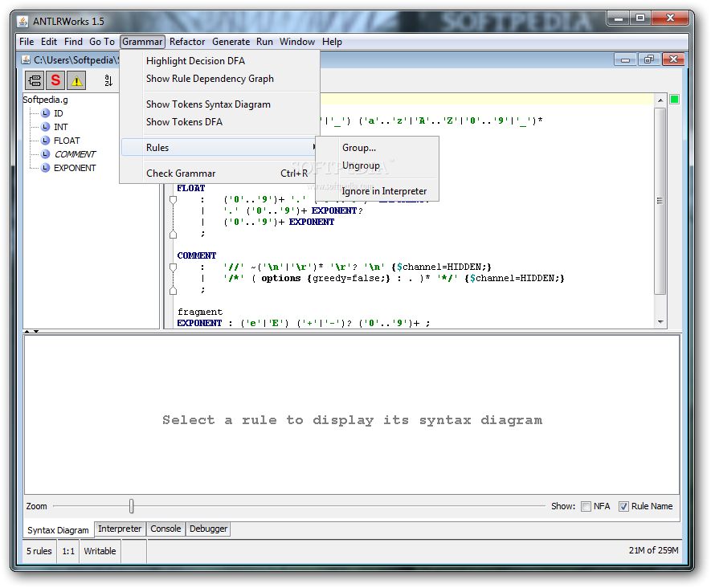Screen dimensions: 711x588
Task: Select EXPONENT rule in tree
Action: tap(75, 168)
